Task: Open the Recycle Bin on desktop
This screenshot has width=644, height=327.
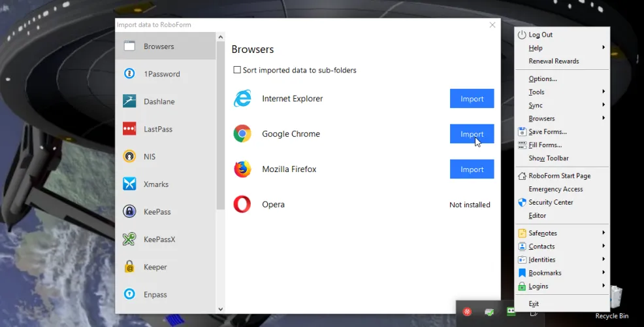Action: click(611, 301)
